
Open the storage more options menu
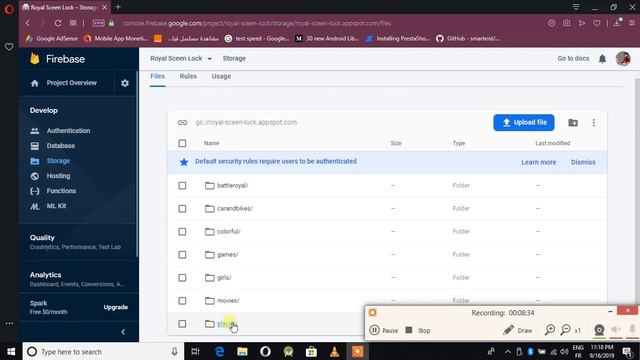(x=593, y=122)
